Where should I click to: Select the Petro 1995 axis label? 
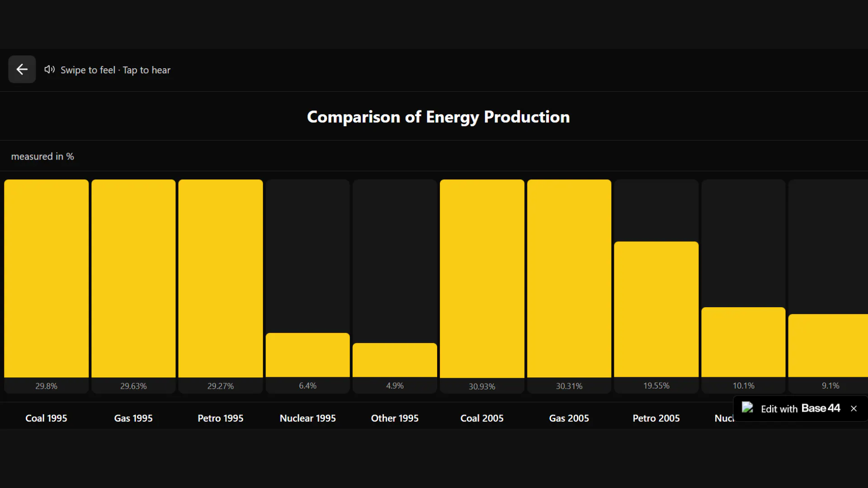click(x=221, y=418)
